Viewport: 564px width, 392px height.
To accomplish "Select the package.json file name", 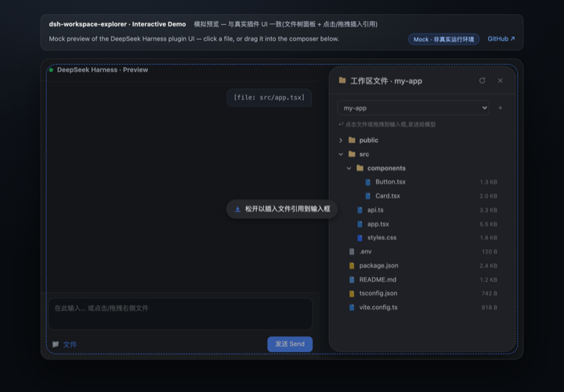I will coord(379,265).
